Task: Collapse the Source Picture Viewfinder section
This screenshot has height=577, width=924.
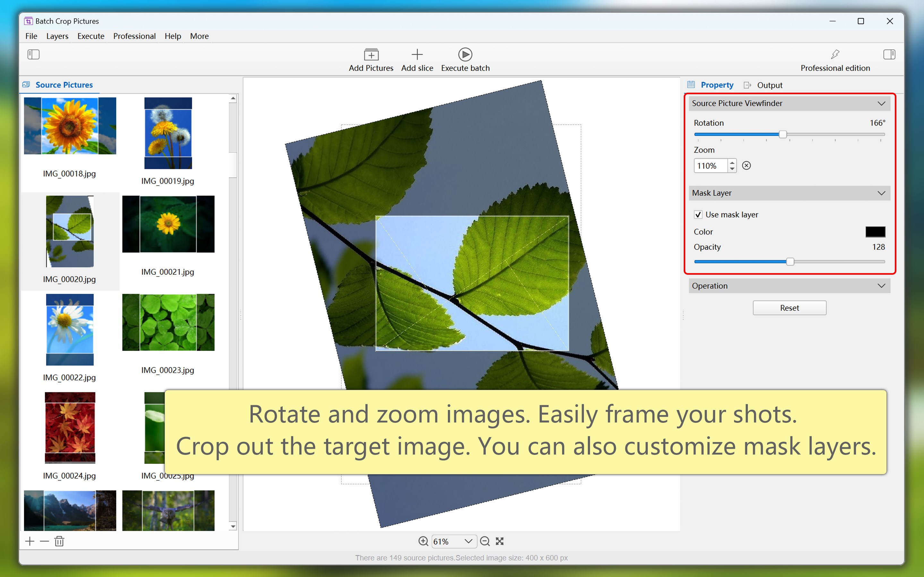Action: tap(881, 104)
